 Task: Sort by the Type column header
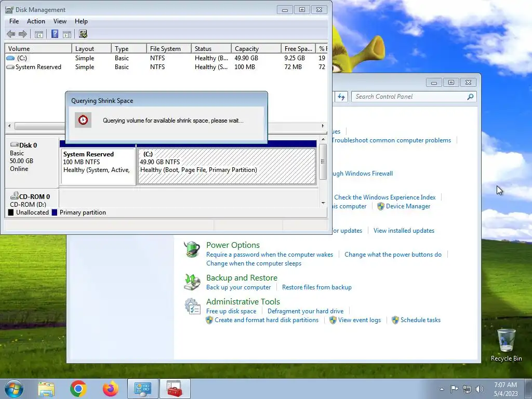(x=129, y=48)
